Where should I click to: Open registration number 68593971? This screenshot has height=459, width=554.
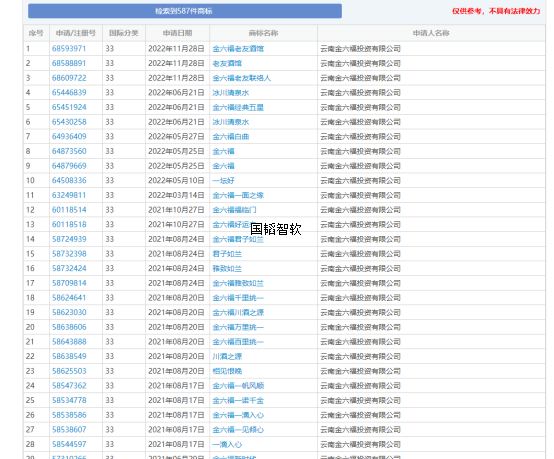(69, 49)
